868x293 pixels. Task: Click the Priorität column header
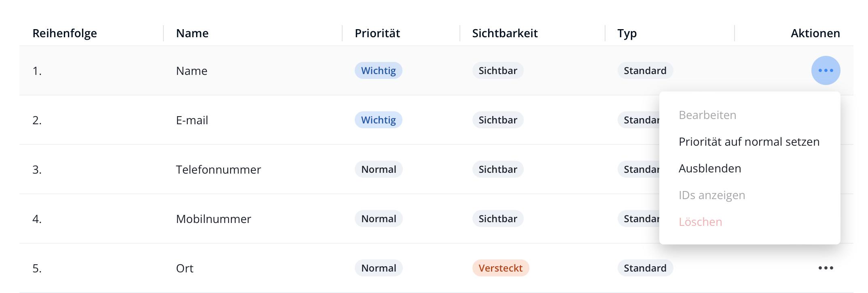tap(377, 33)
